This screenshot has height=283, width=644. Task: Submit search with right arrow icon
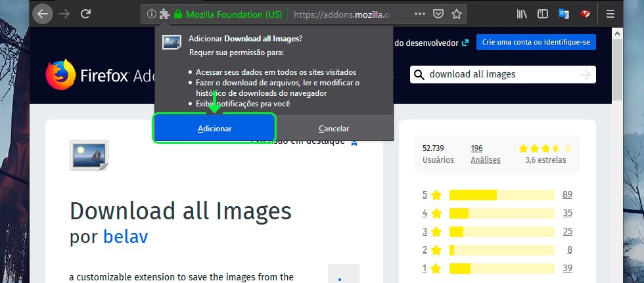point(585,75)
